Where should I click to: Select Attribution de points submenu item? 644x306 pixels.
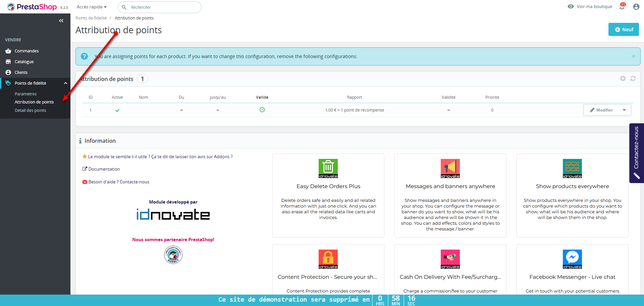[x=34, y=102]
